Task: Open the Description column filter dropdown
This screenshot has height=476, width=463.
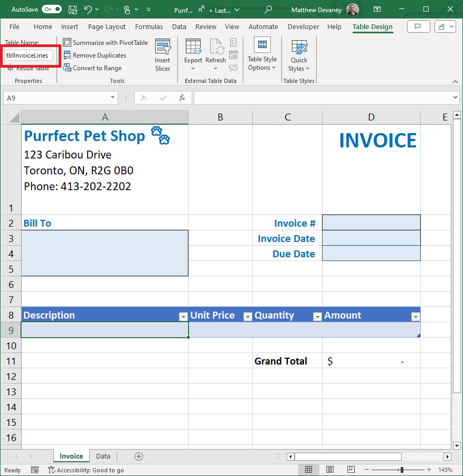Action: (184, 315)
